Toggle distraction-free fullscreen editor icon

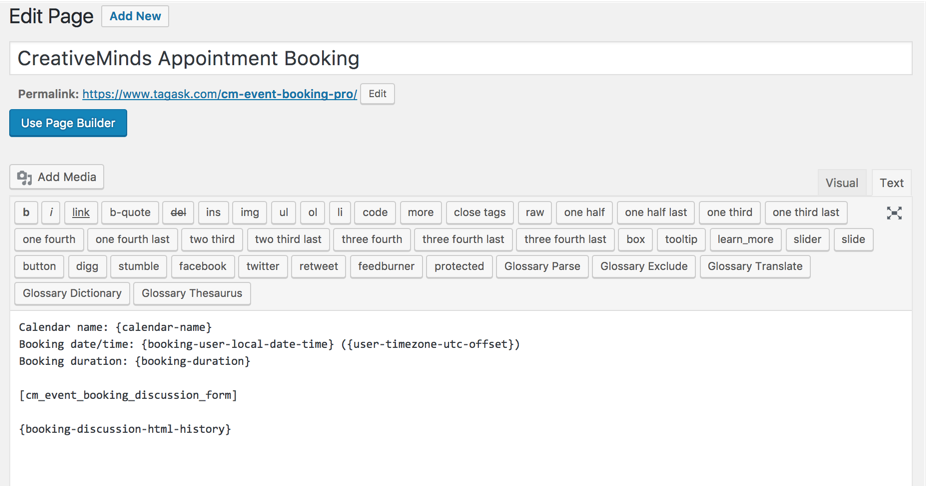[x=894, y=213]
